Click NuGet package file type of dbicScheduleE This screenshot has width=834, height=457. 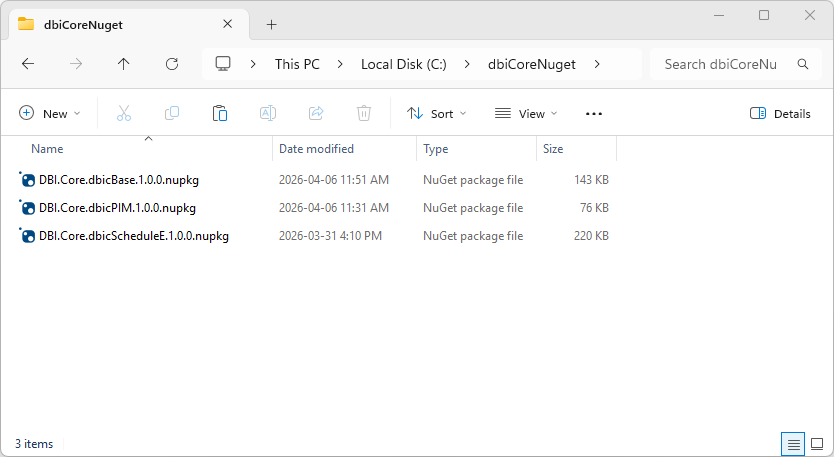pyautogui.click(x=473, y=236)
